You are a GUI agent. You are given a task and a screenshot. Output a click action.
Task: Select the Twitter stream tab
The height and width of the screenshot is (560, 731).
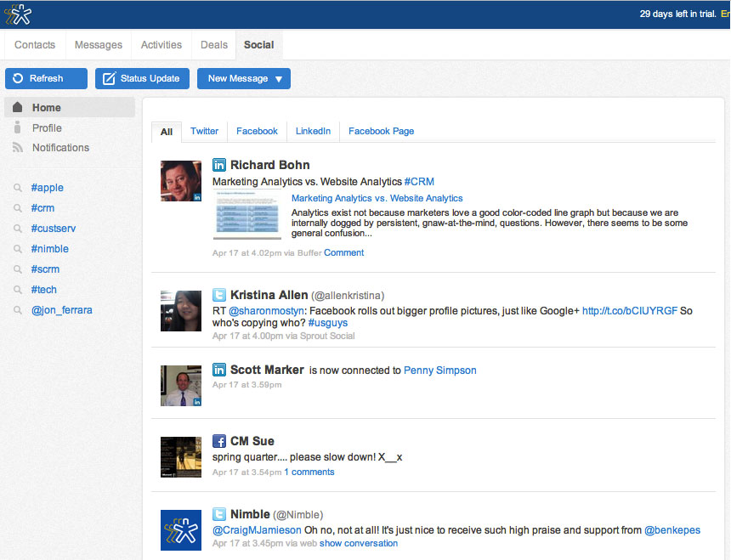[204, 131]
